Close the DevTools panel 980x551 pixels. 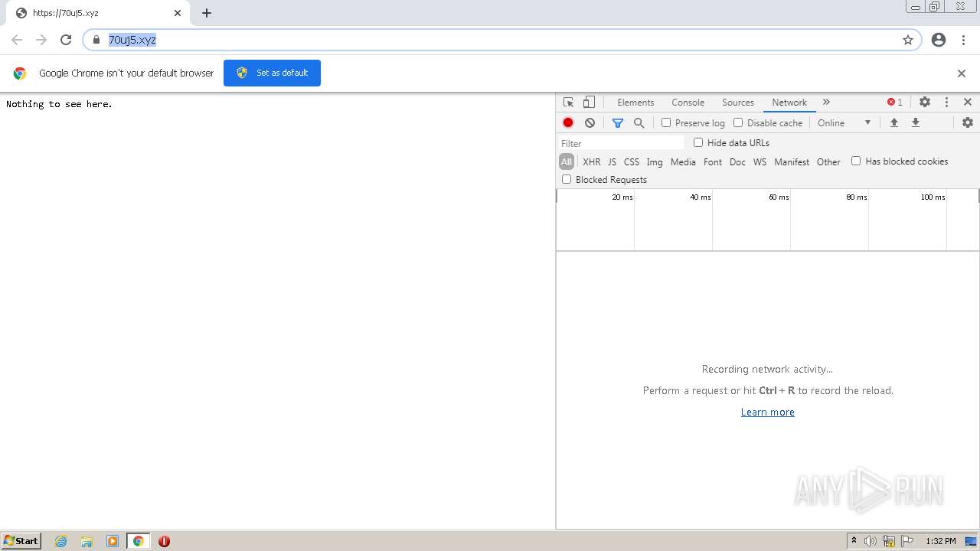point(968,102)
